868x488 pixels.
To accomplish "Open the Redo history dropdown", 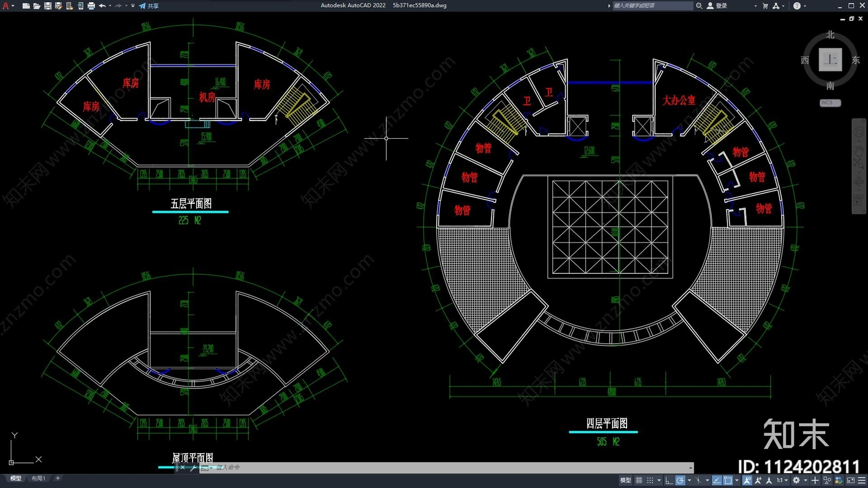I will (126, 5).
